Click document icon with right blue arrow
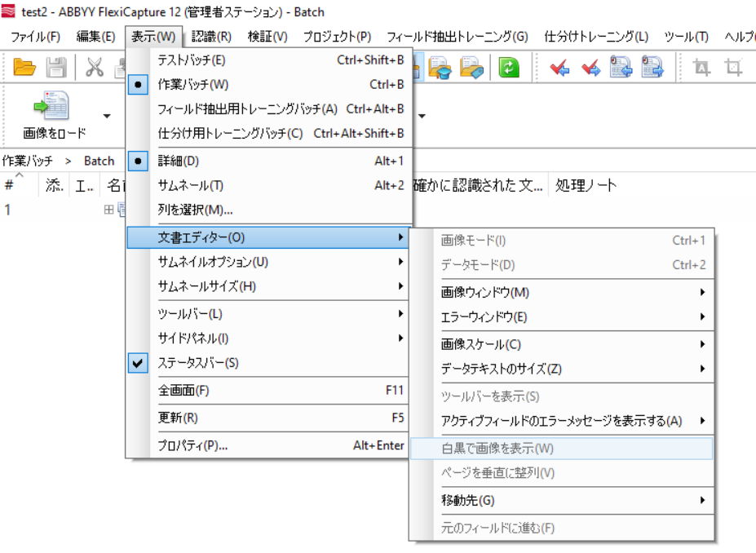756x553 pixels. 652,67
